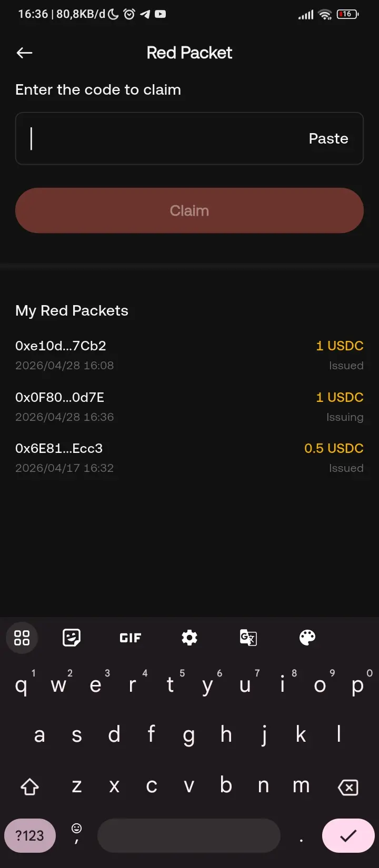This screenshot has width=379, height=868.
Task: Switch to the ?123 symbols keyboard
Action: (29, 835)
